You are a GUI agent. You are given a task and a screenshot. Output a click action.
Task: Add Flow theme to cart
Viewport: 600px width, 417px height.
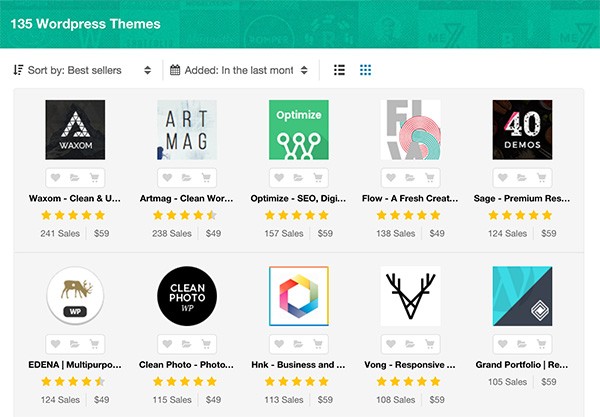(430, 178)
